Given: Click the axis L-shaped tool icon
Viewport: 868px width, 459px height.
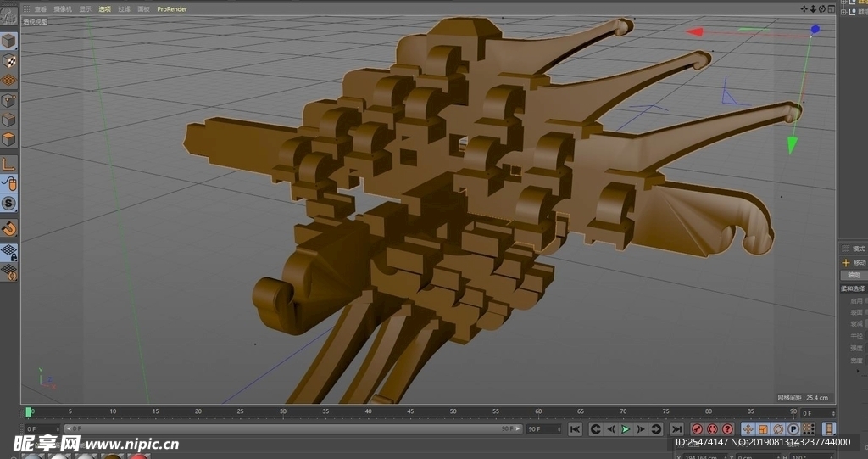Looking at the screenshot, I should (8, 164).
